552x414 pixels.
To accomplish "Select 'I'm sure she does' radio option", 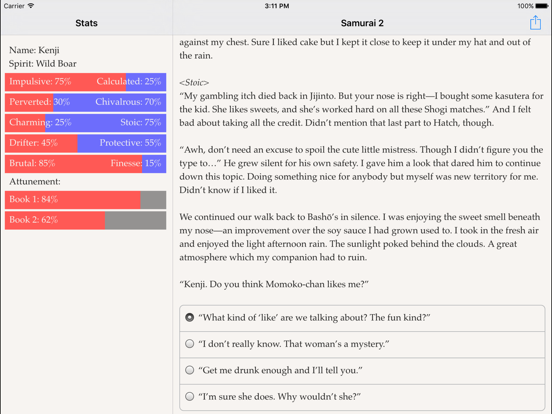I will click(362, 397).
